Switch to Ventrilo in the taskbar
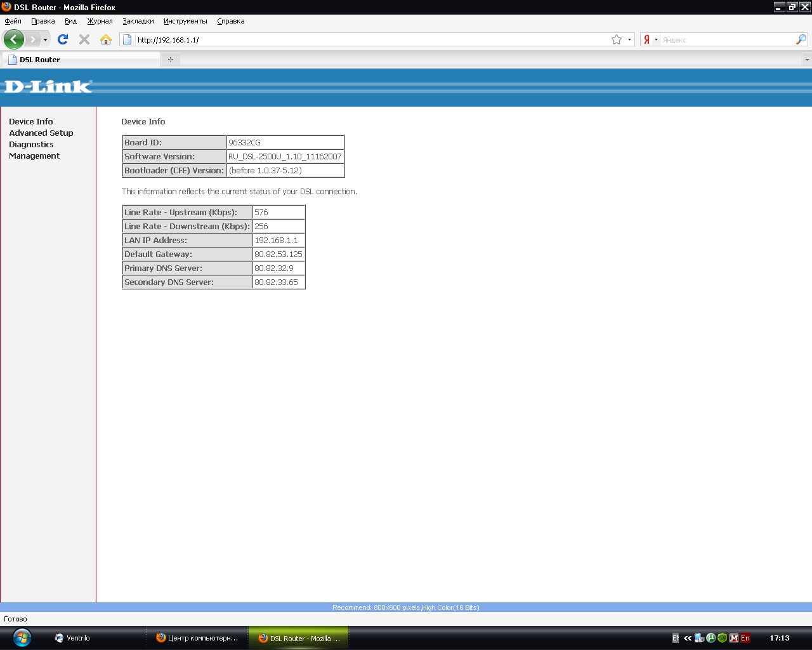812x650 pixels. (77, 638)
